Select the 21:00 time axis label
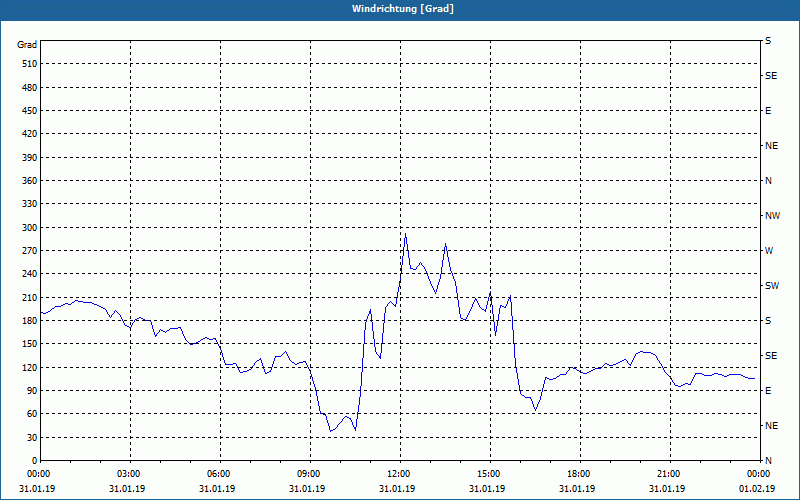Image resolution: width=800 pixels, height=500 pixels. pyautogui.click(x=670, y=474)
